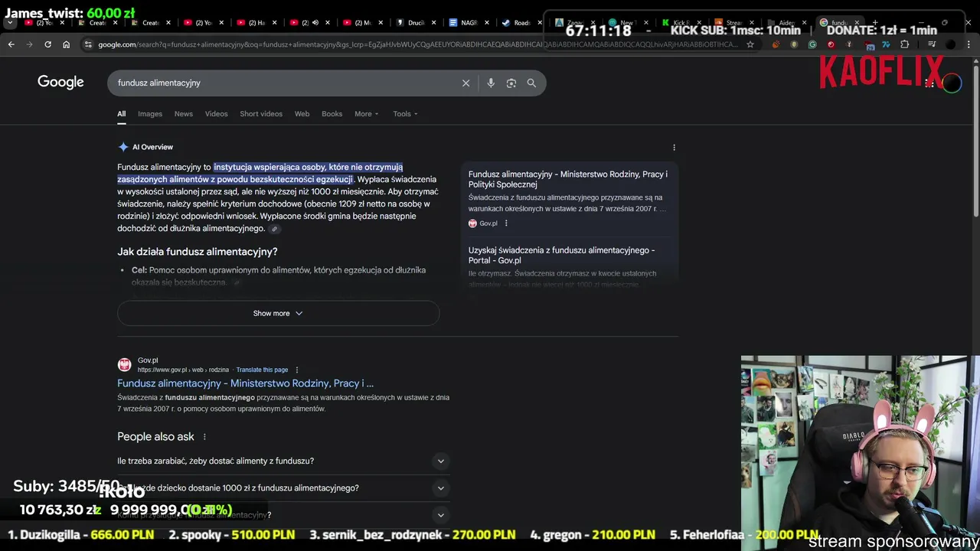Click the browser forward arrow
The width and height of the screenshot is (980, 551).
(29, 44)
